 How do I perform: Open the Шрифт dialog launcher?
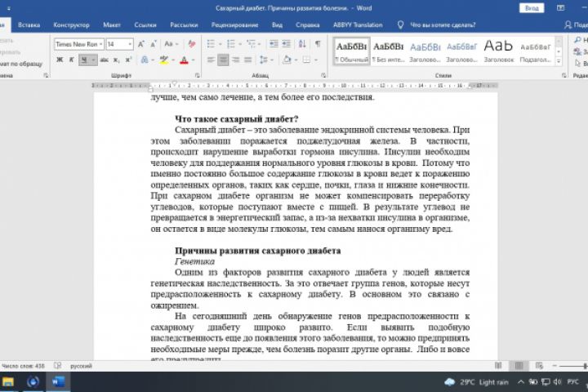(197, 75)
